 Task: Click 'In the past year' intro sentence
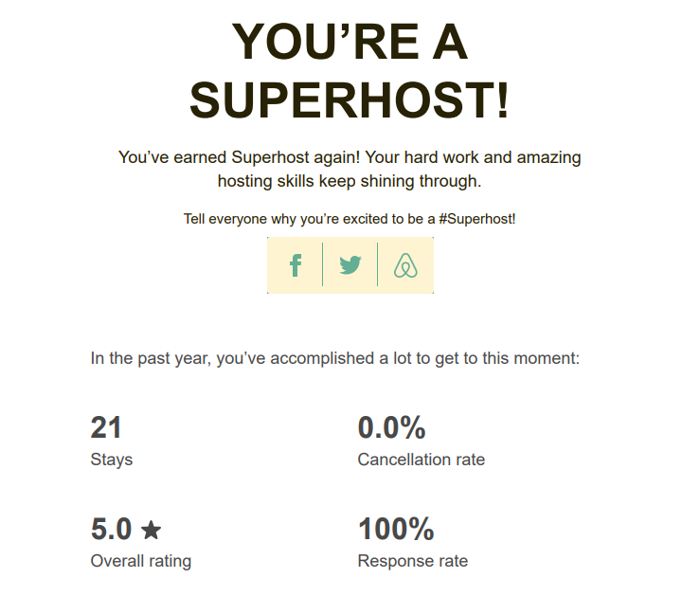[334, 358]
